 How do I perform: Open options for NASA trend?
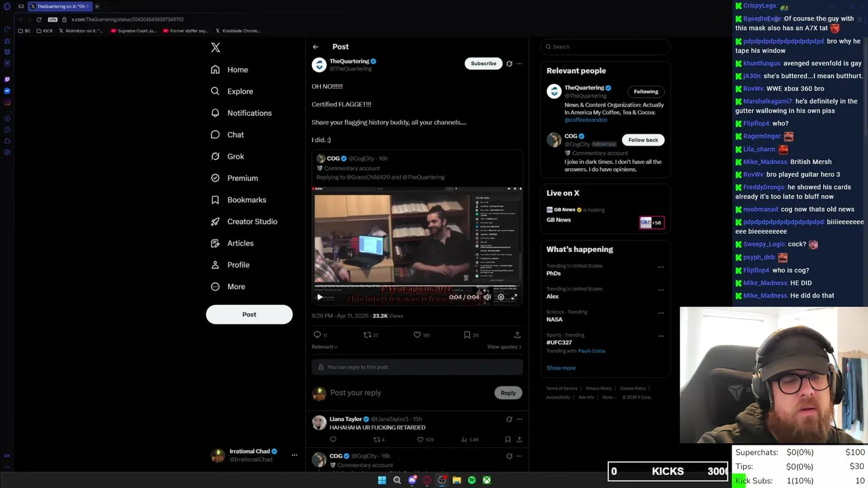661,313
